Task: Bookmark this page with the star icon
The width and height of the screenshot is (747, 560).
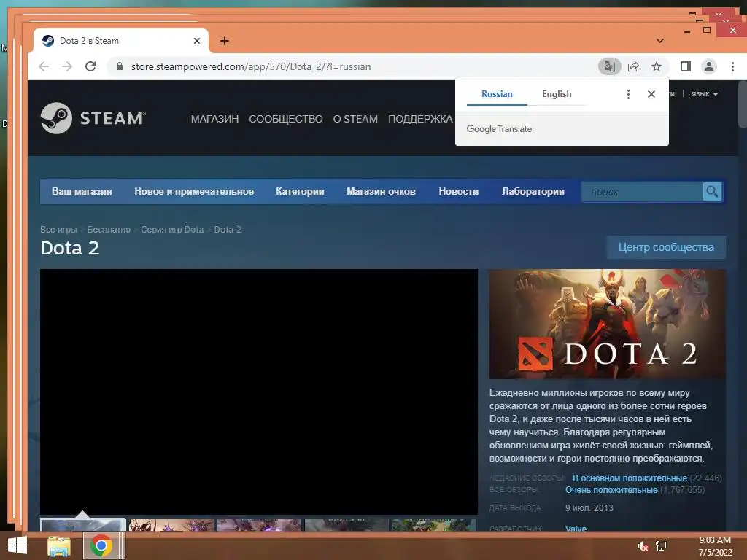Action: (x=657, y=66)
